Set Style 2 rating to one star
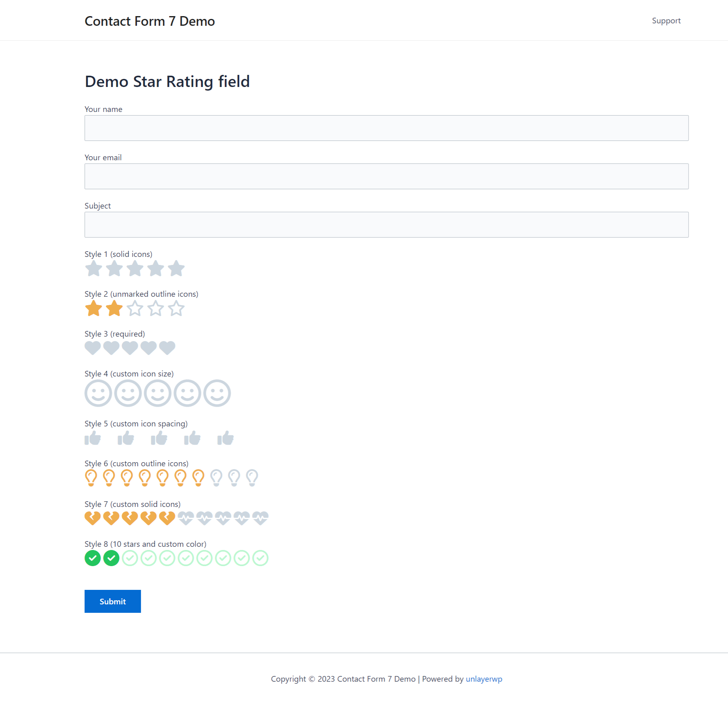 tap(94, 308)
